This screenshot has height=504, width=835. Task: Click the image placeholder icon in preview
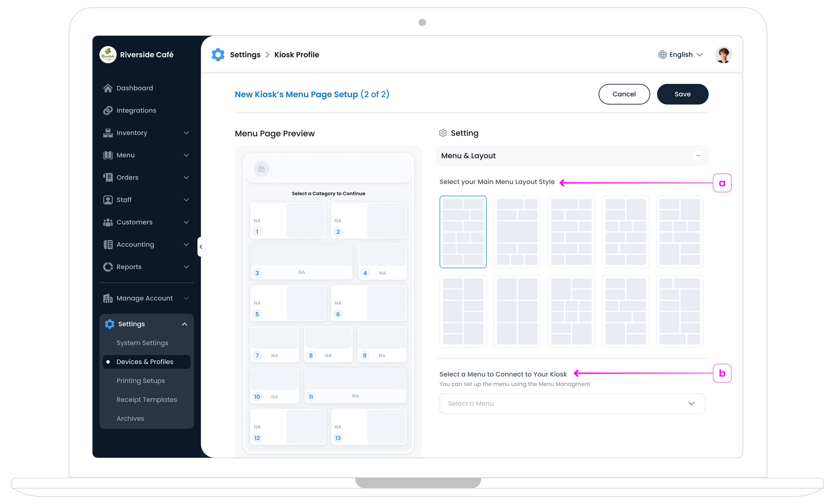click(261, 169)
